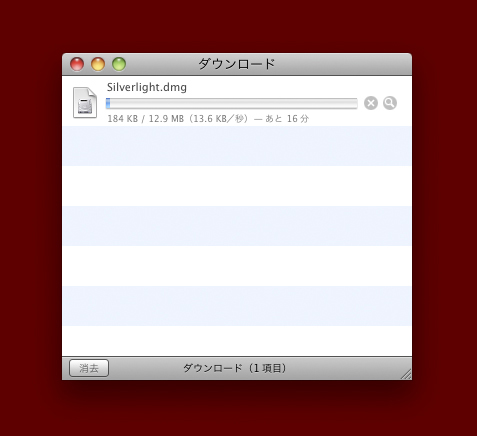Select the Silverlight.dmg file name
The width and height of the screenshot is (477, 436).
147,87
